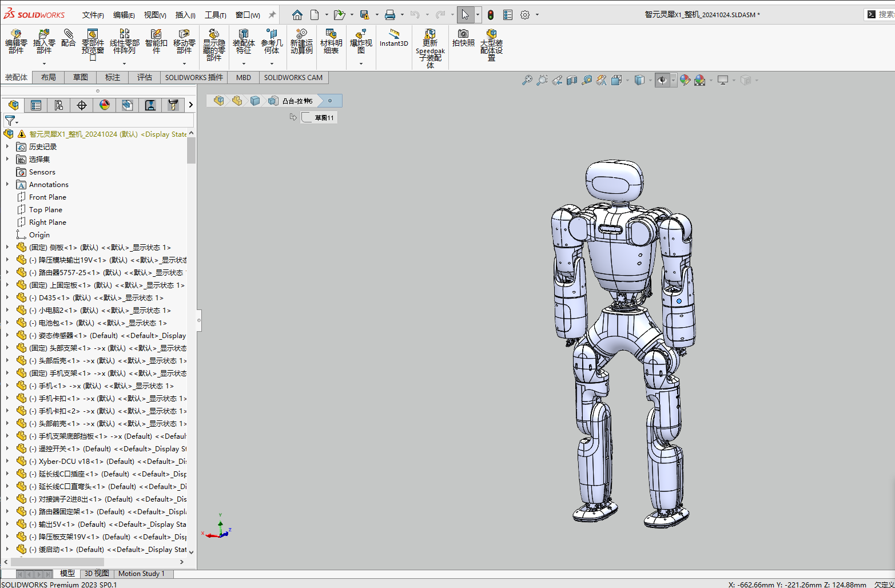Open the 爆炸视图 dropdown arrow
Image resolution: width=895 pixels, height=588 pixels.
click(361, 63)
